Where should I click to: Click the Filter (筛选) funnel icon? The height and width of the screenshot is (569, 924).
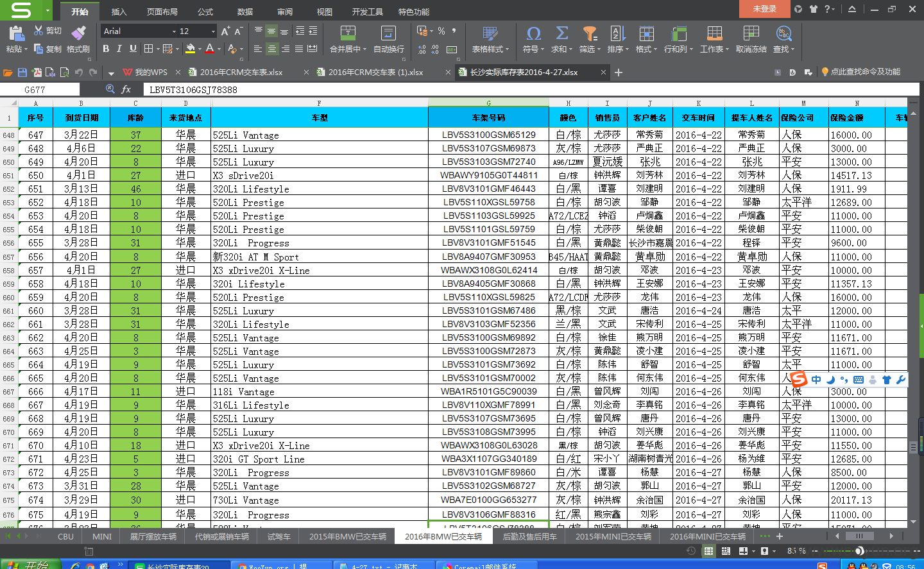tap(590, 33)
